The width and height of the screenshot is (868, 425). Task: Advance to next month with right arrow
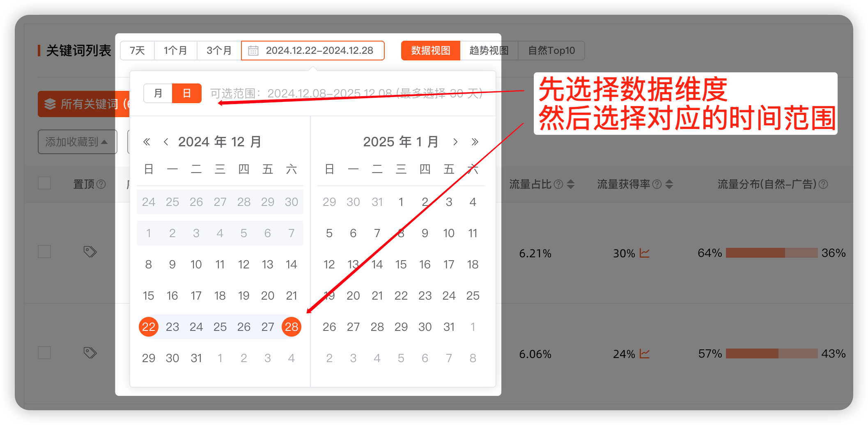(x=455, y=142)
